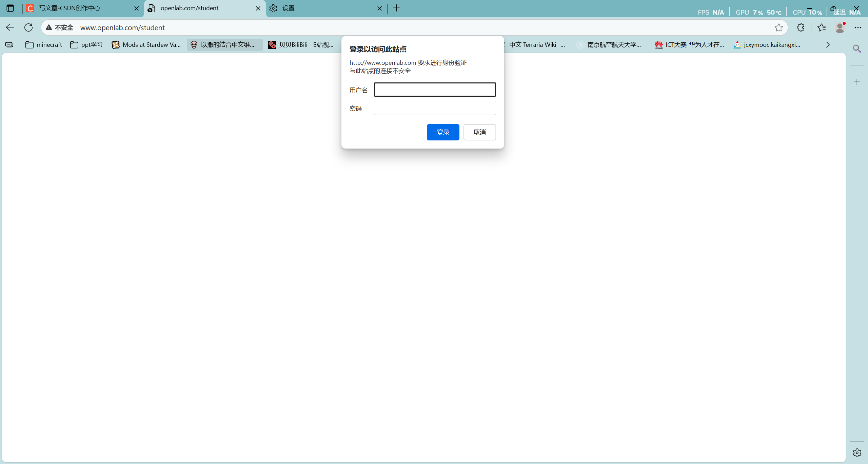Open the sidebar search icon
The width and height of the screenshot is (868, 464).
coord(857,49)
